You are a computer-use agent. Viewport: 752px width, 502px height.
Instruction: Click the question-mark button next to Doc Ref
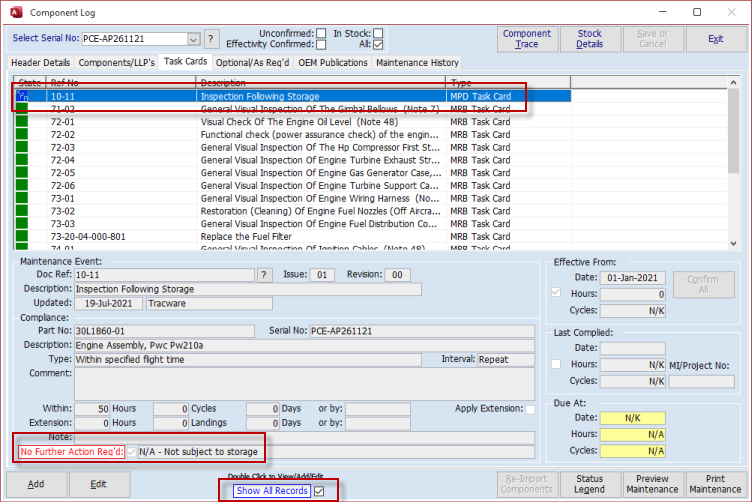265,275
